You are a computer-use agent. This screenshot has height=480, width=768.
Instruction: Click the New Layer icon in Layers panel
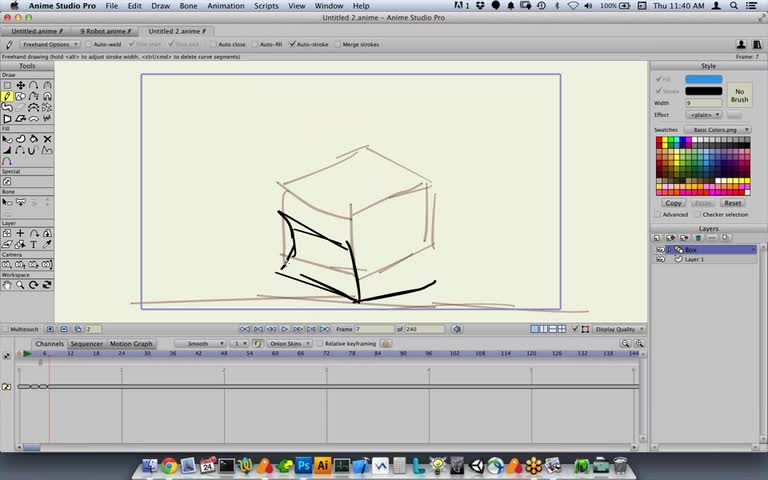tap(657, 238)
